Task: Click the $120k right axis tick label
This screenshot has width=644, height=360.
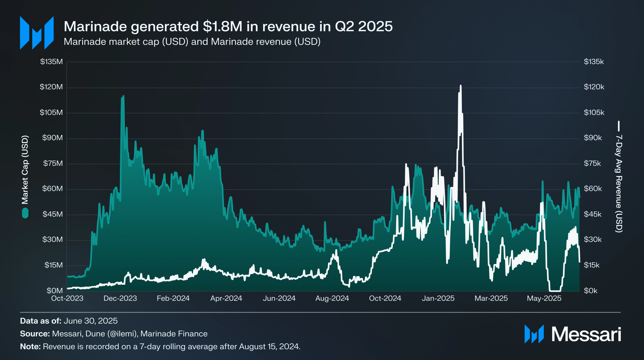Action: (x=594, y=87)
